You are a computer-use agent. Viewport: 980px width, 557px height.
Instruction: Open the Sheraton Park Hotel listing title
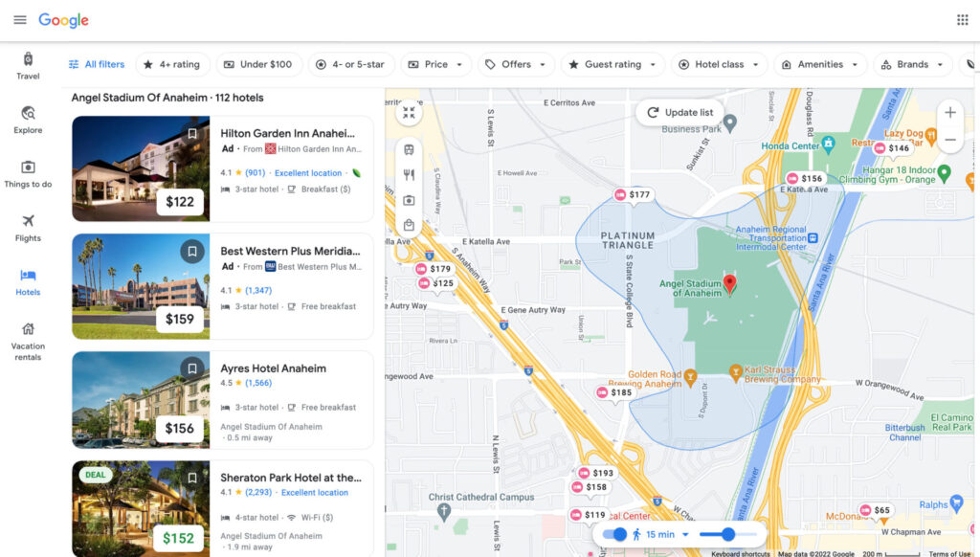pos(291,478)
